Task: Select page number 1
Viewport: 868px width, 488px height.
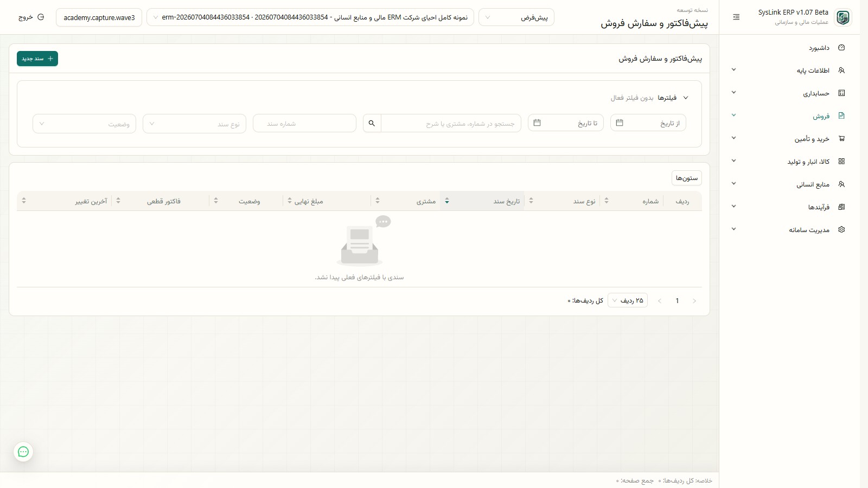Action: (677, 301)
